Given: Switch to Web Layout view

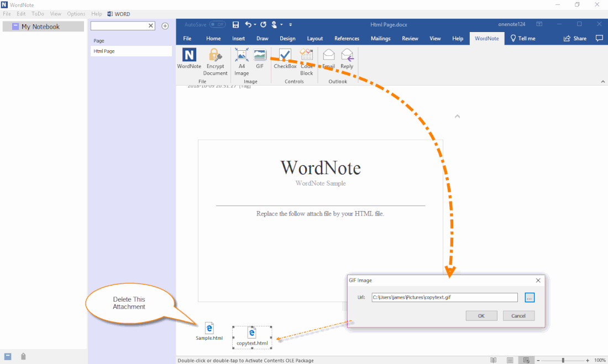Looking at the screenshot, I should click(x=526, y=360).
